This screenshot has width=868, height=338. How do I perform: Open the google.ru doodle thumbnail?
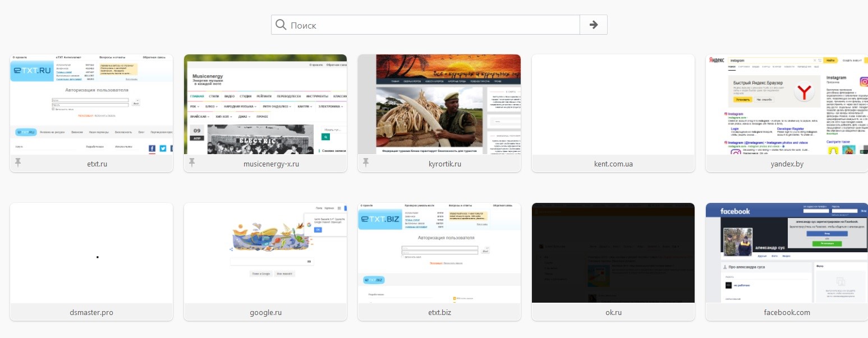pos(265,253)
